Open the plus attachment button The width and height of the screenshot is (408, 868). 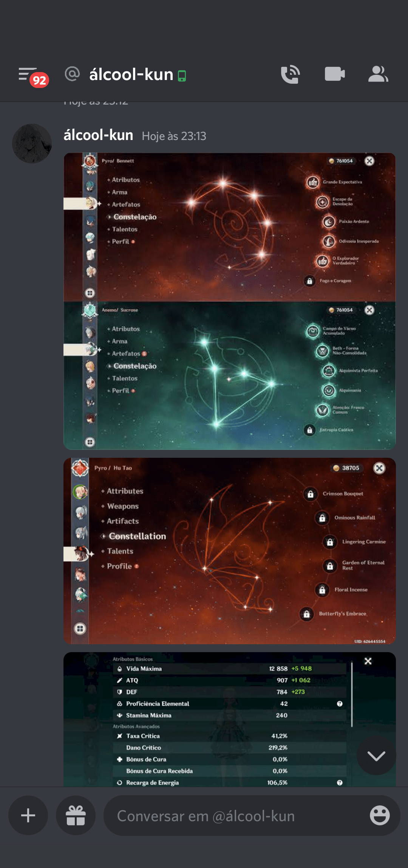point(28,816)
